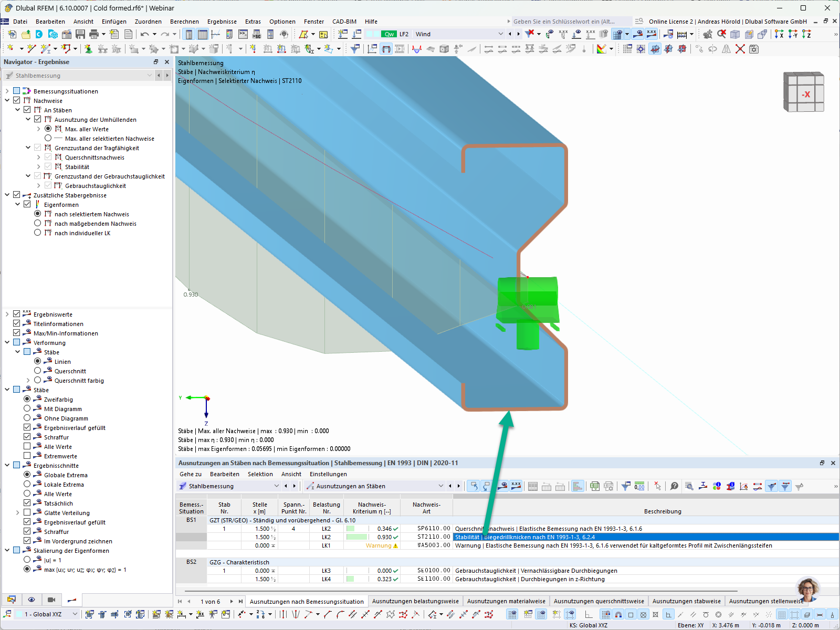Select 'nach individueller LK' radio option

[38, 233]
